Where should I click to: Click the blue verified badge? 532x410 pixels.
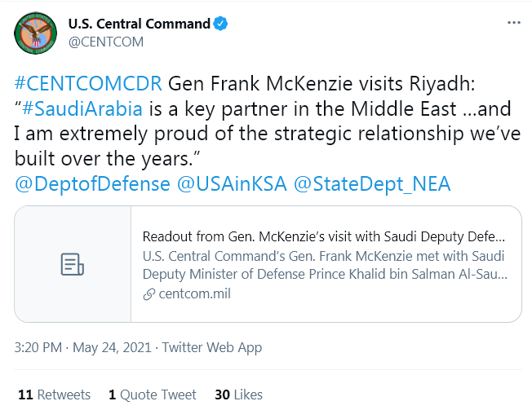click(x=220, y=24)
